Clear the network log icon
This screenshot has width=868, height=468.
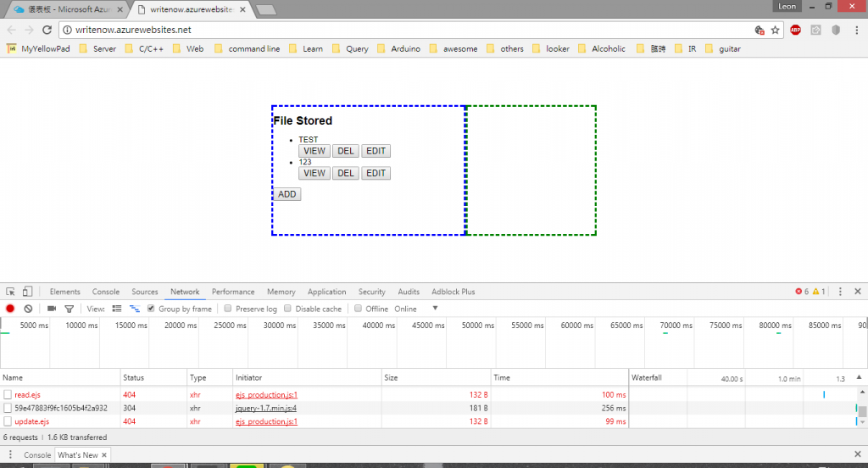click(28, 309)
